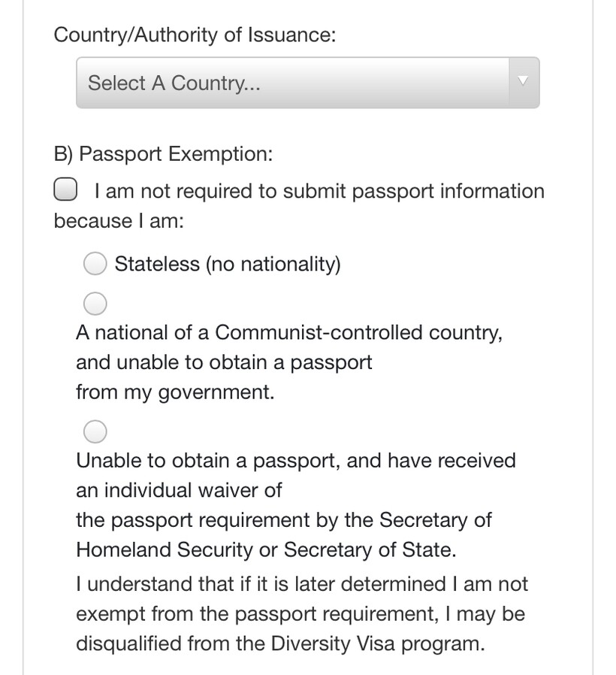Viewport: 616px width, 675px height.
Task: Click 'Unable to obtain a passport, and have received' text
Action: 296,460
